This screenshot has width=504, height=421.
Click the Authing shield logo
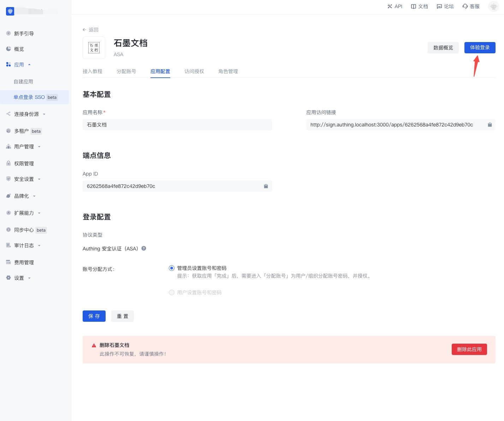pyautogui.click(x=10, y=11)
